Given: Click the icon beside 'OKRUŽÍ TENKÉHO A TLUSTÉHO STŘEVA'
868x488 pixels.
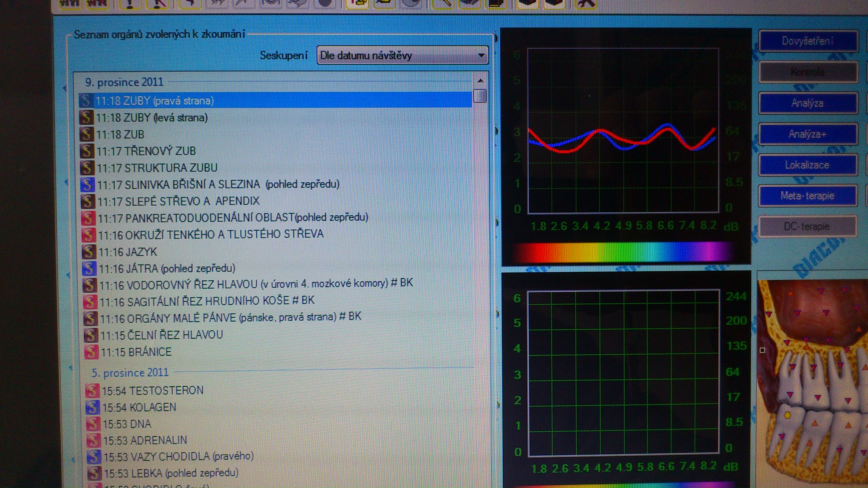Looking at the screenshot, I should [x=89, y=234].
